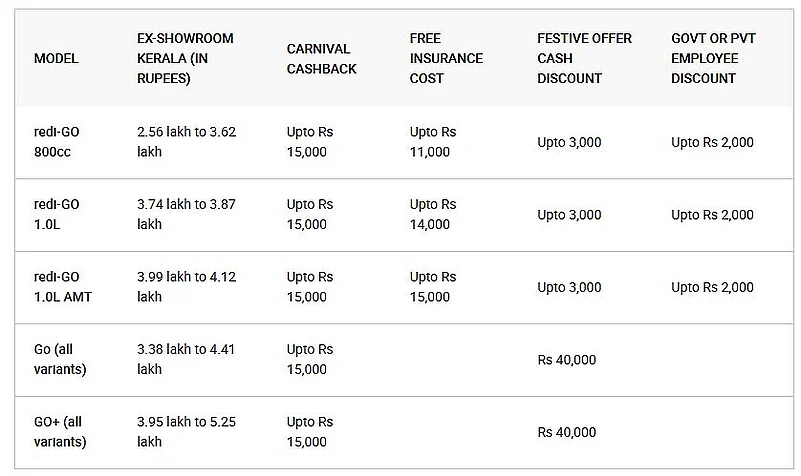This screenshot has width=801, height=476.
Task: Select the Rs 40,000 discount for GO+
Action: [567, 433]
